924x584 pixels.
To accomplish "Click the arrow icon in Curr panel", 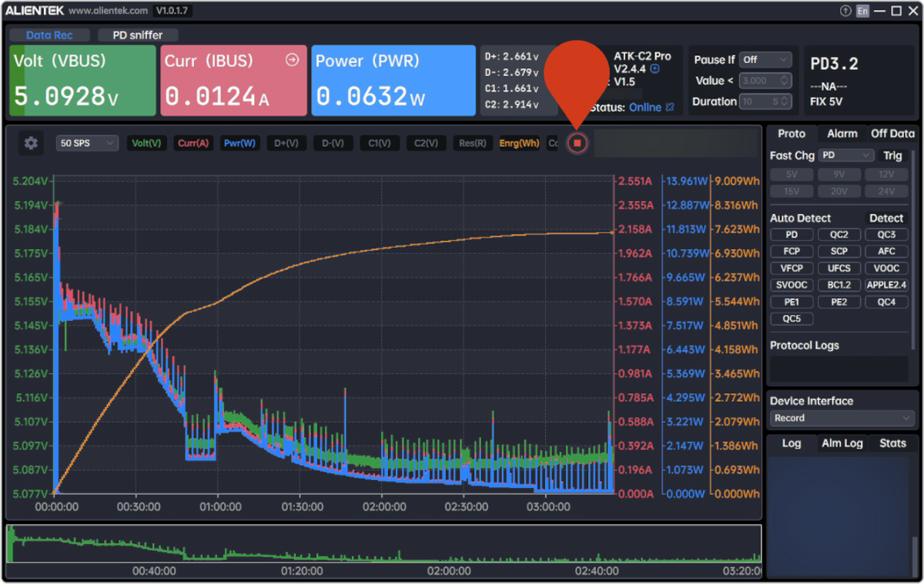I will coord(292,61).
